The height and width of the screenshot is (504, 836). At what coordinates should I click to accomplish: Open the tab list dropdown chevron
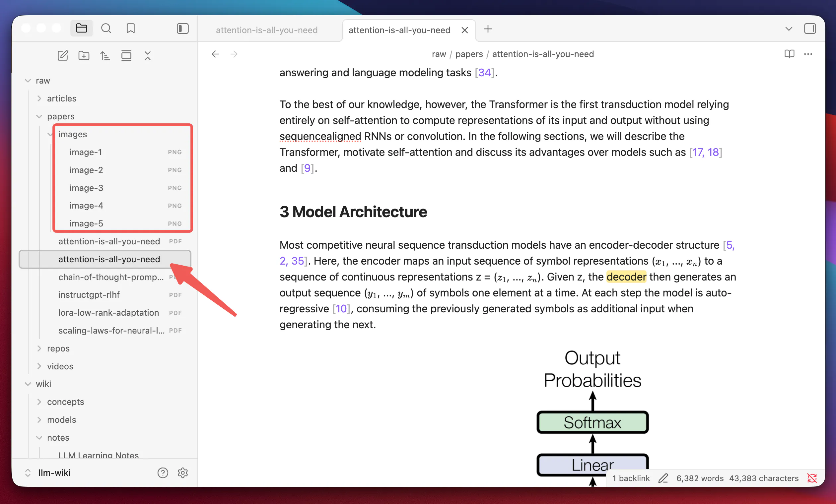coord(789,29)
